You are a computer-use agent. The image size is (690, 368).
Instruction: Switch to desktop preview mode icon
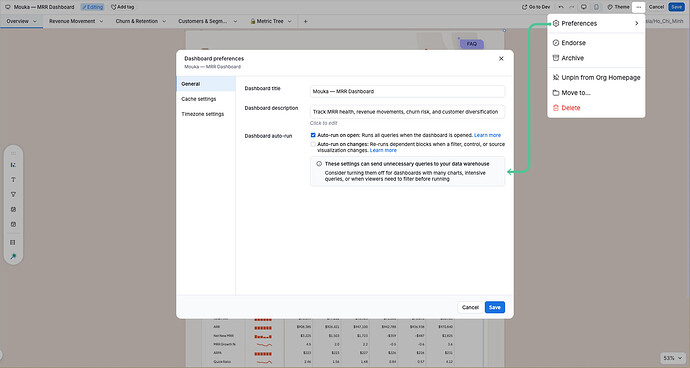pyautogui.click(x=584, y=7)
